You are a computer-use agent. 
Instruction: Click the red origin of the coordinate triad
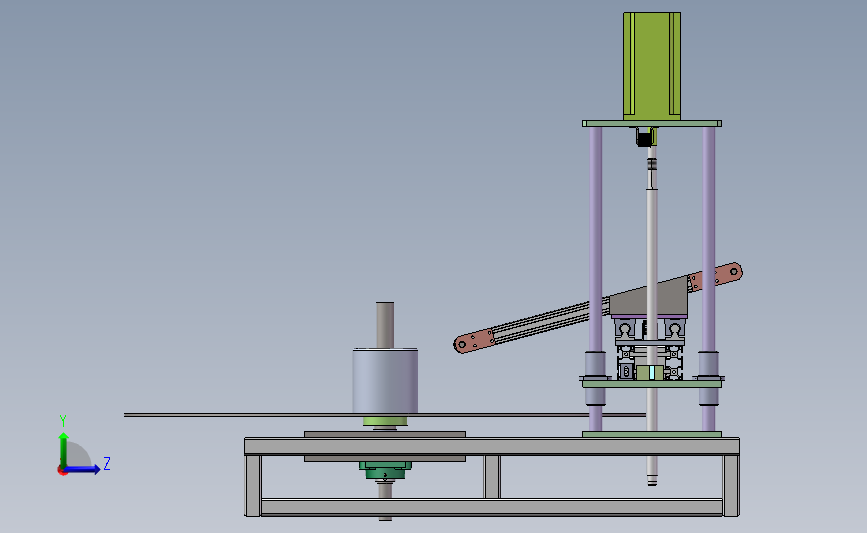[x=62, y=471]
